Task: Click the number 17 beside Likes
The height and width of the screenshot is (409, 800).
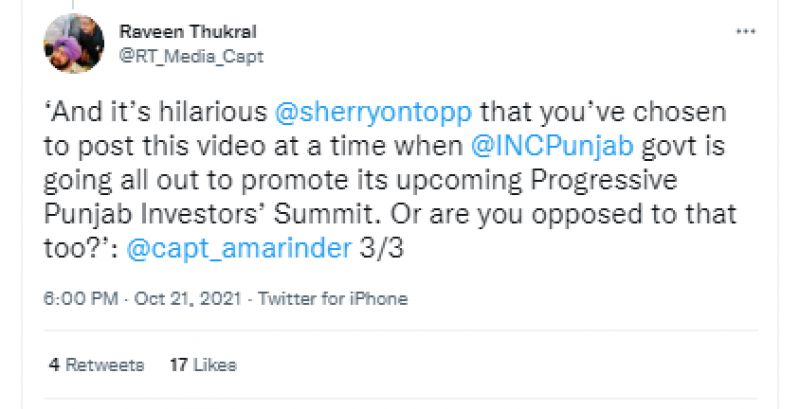Action: click(178, 365)
